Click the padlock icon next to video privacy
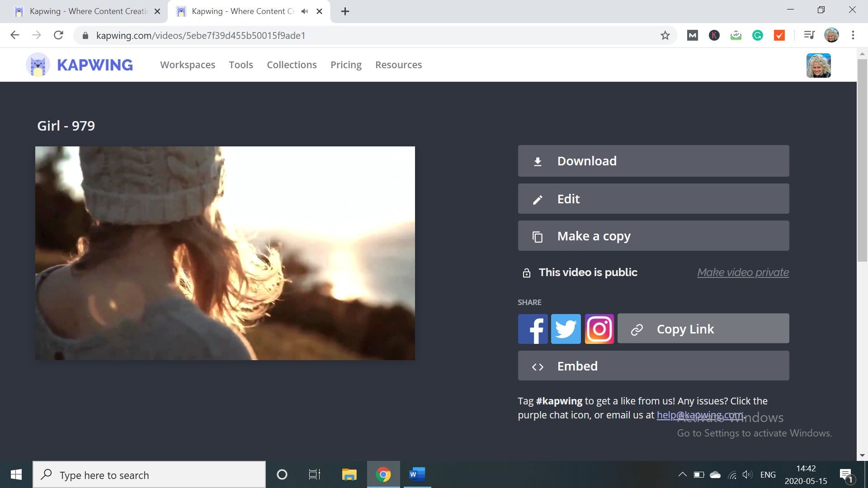The width and height of the screenshot is (868, 488). click(526, 272)
